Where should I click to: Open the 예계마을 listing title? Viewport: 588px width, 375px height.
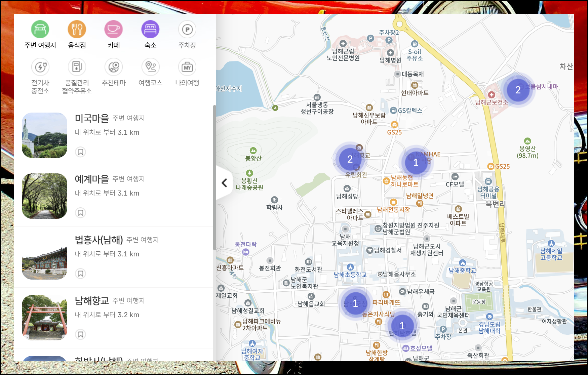[x=92, y=179]
